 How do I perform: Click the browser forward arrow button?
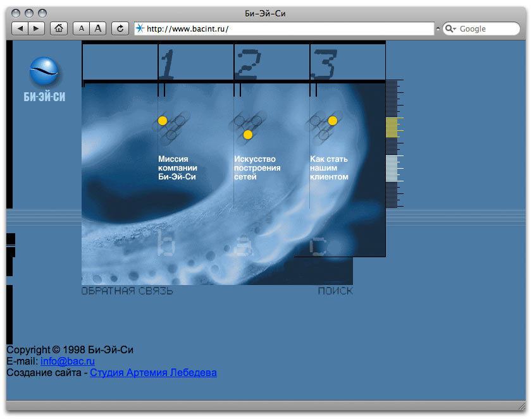[36, 28]
